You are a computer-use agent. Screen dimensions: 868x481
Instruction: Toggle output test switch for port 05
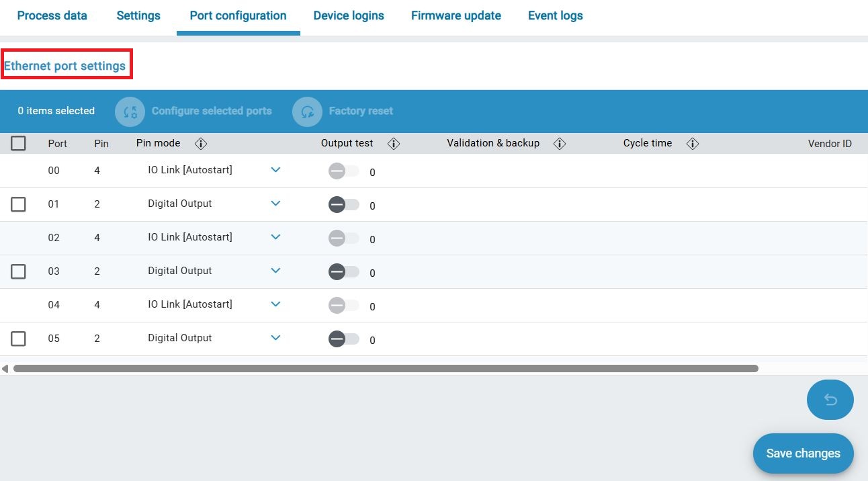(343, 339)
